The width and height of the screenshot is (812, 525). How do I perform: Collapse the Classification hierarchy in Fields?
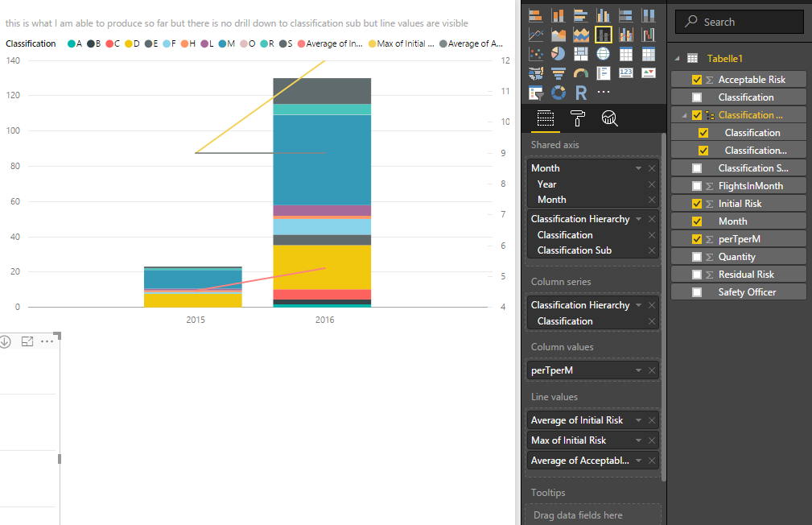[x=684, y=116]
